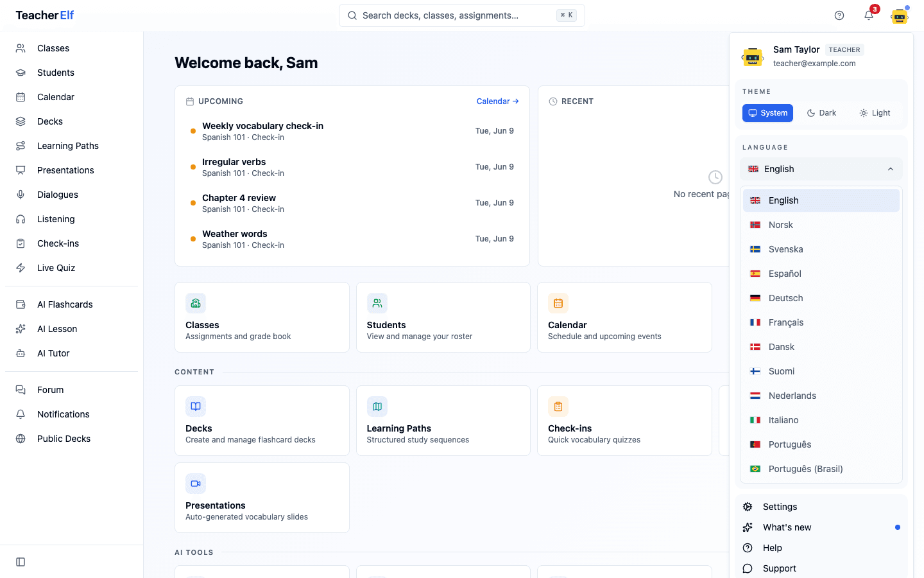This screenshot has height=578, width=924.
Task: Open Help from profile menu
Action: pos(821,548)
